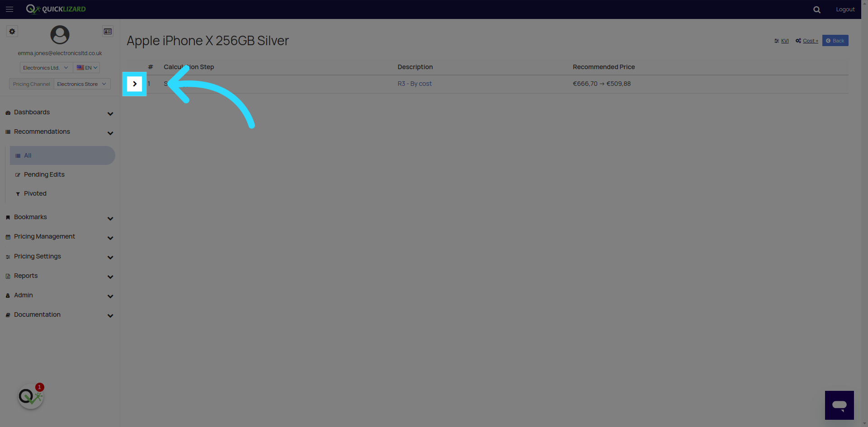The width and height of the screenshot is (868, 427).
Task: Open settings gear icon in sidebar
Action: pos(12,31)
